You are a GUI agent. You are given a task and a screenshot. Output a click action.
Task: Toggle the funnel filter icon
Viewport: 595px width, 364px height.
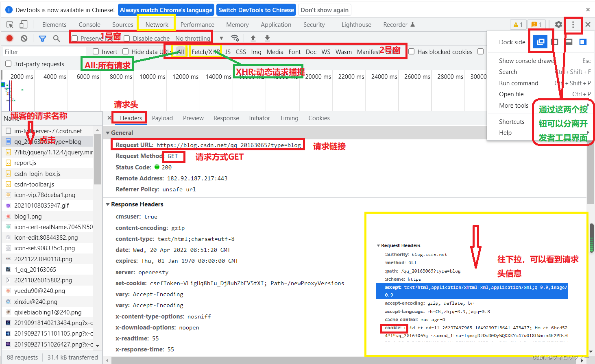pos(42,38)
